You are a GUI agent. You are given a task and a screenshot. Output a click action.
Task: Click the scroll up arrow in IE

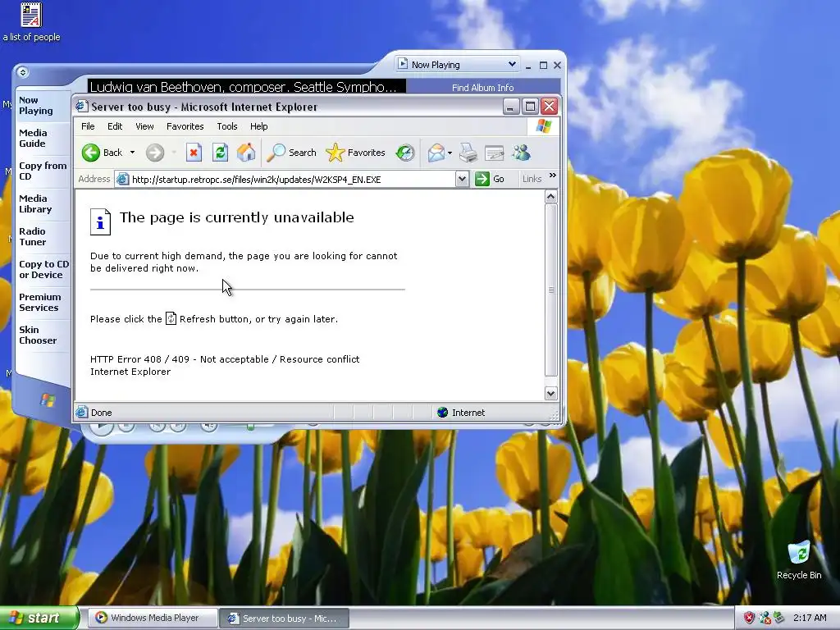tap(550, 197)
